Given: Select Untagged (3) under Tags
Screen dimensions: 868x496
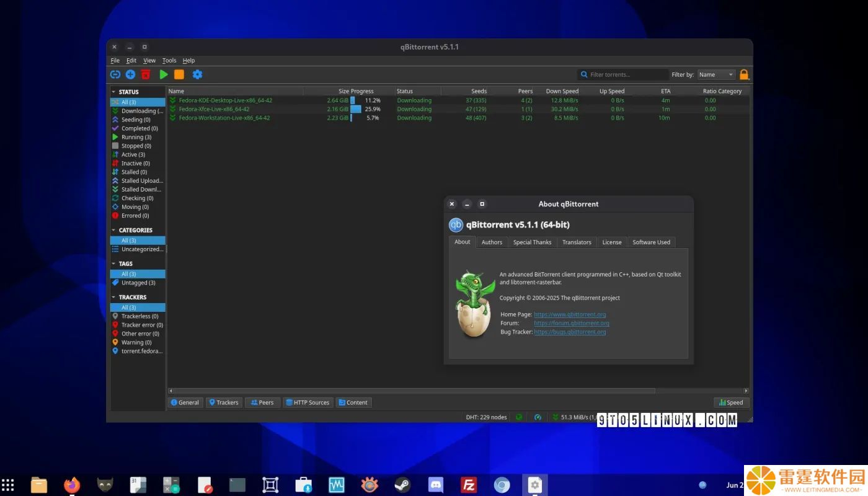Looking at the screenshot, I should (x=138, y=283).
